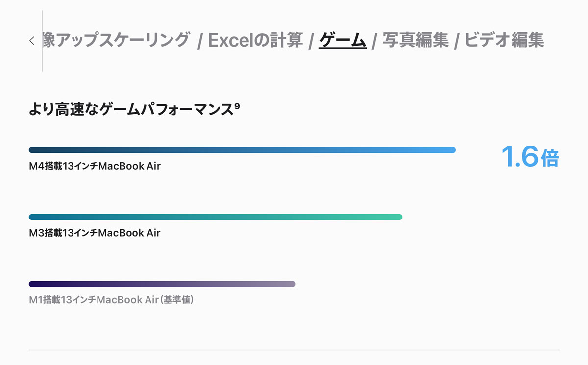Viewport: 588px width, 365px height.
Task: Click the slash between 写真編集 and ビデオ編集
Action: (x=457, y=41)
